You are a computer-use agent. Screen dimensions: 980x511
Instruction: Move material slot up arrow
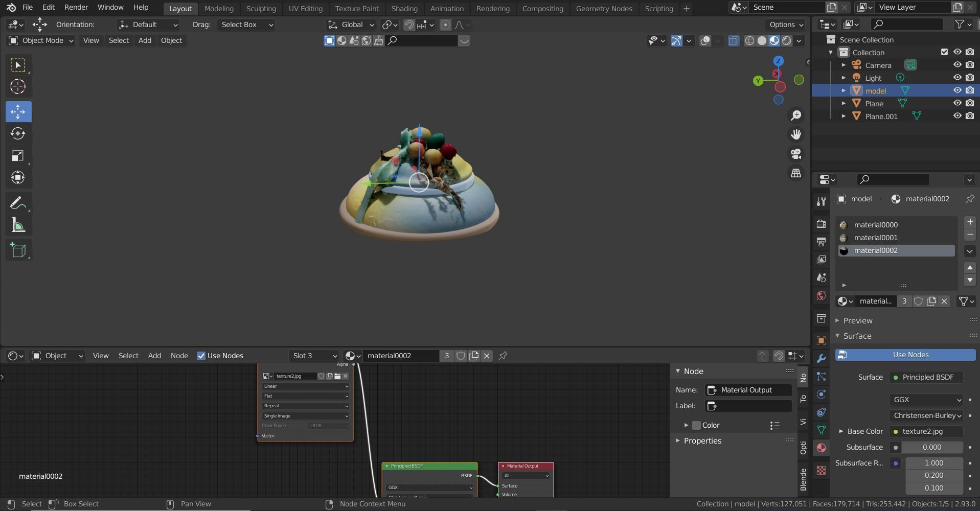[x=970, y=267]
